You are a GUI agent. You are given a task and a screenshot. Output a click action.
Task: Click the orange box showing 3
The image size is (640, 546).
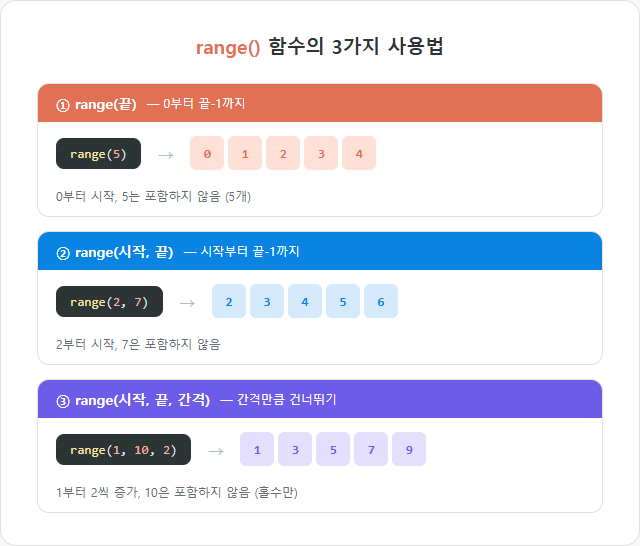pyautogui.click(x=321, y=153)
